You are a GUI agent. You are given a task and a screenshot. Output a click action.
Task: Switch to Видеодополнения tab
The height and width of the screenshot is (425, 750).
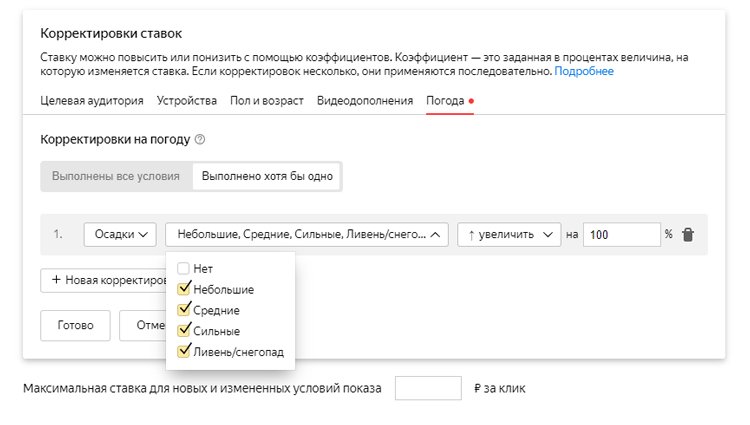pos(364,101)
